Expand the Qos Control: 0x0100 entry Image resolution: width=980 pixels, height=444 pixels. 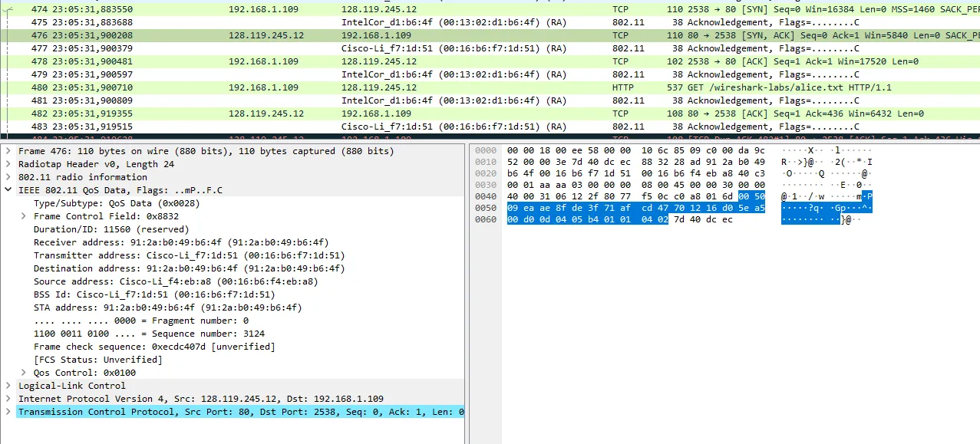point(25,373)
